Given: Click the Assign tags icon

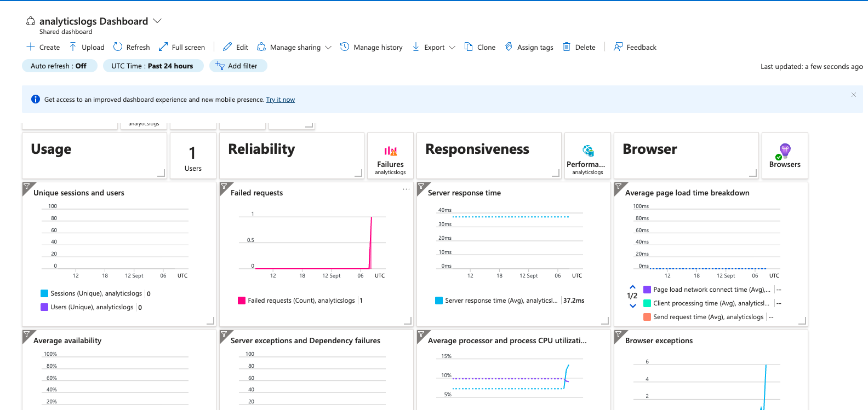Looking at the screenshot, I should (x=509, y=47).
